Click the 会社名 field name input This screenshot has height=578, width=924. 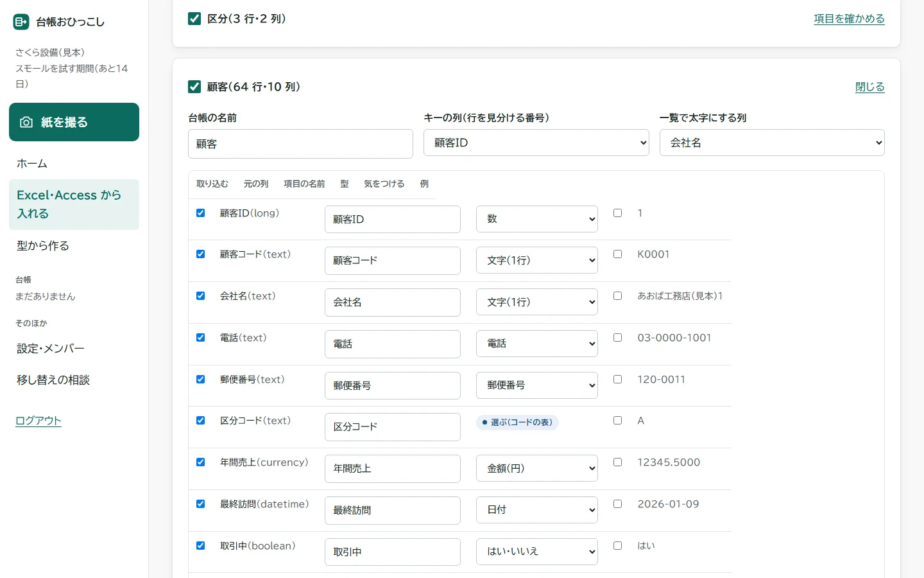click(x=393, y=302)
